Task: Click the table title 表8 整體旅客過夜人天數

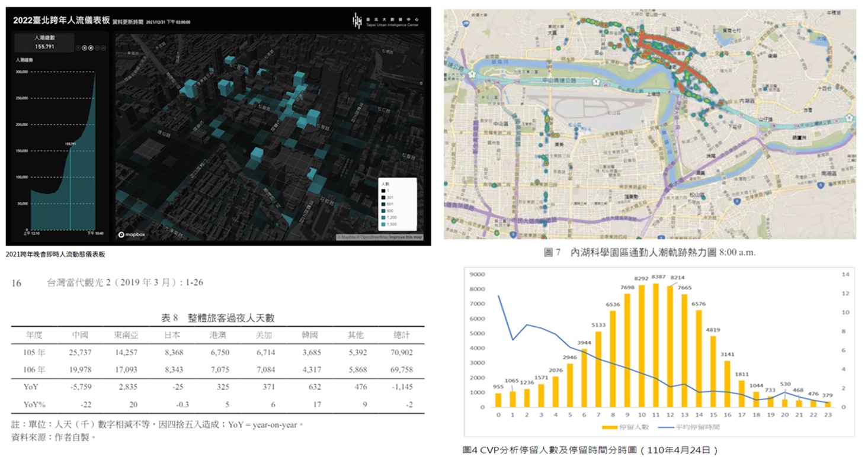Action: click(x=217, y=318)
